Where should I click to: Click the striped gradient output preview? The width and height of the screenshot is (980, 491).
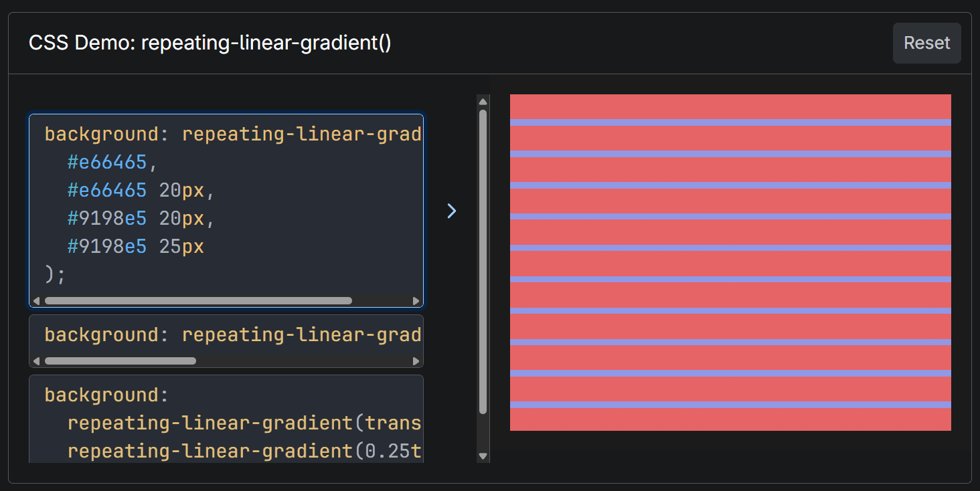coord(730,262)
